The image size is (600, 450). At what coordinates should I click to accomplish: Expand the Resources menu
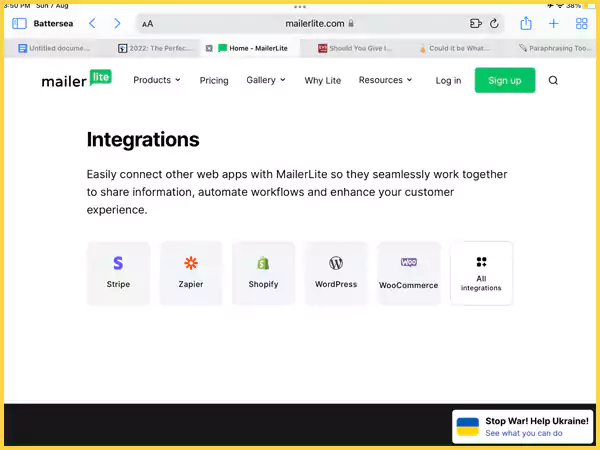385,80
